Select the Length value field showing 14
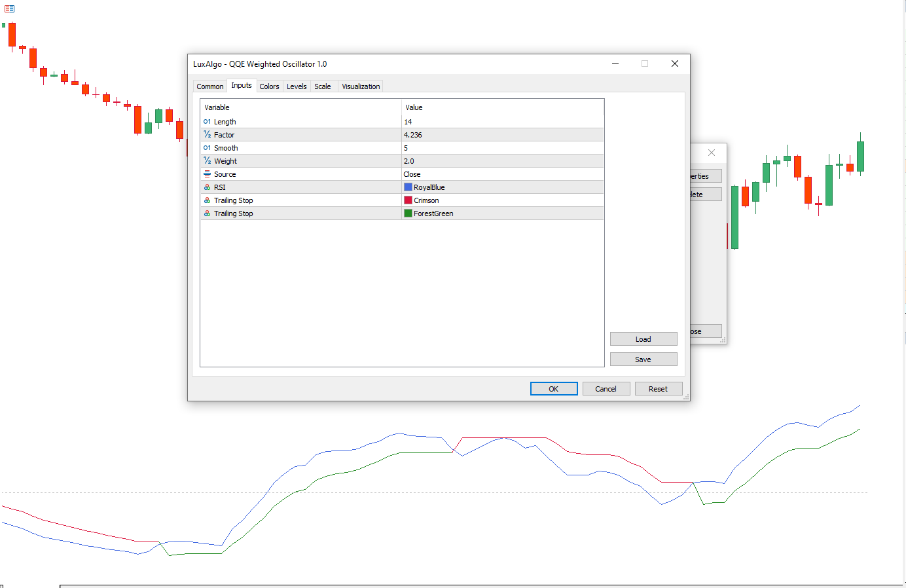The image size is (906, 588). [x=501, y=122]
